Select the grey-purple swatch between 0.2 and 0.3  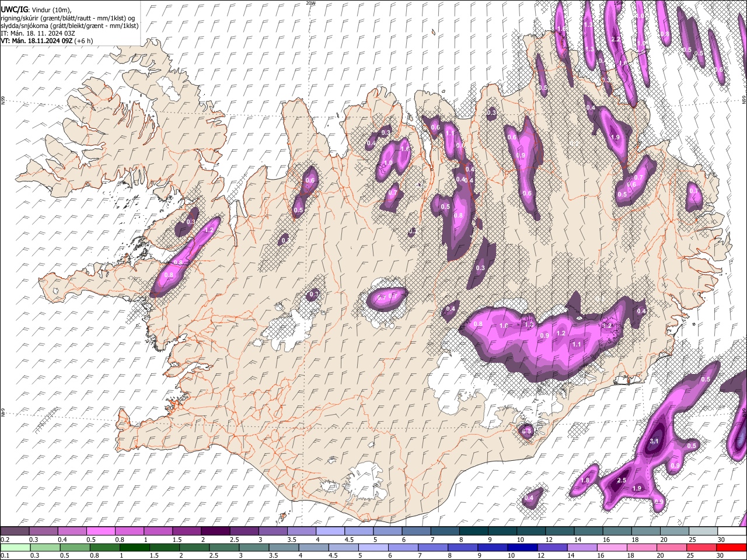pos(15,531)
